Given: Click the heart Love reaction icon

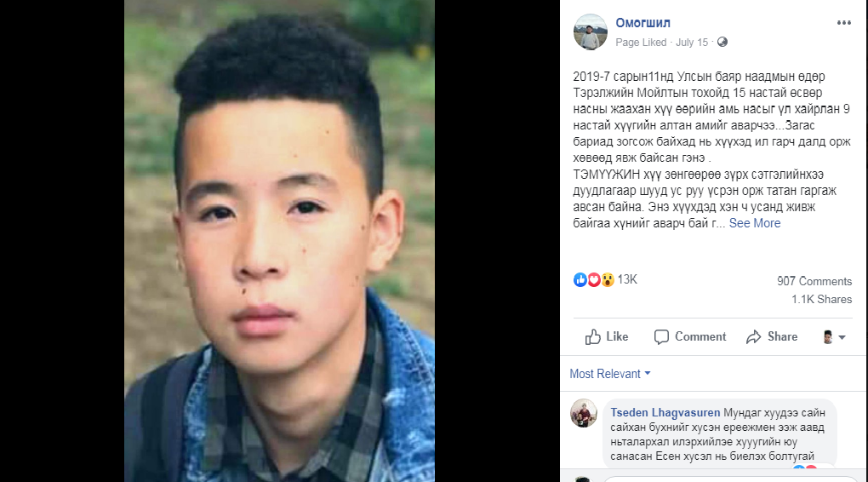Looking at the screenshot, I should [x=593, y=280].
